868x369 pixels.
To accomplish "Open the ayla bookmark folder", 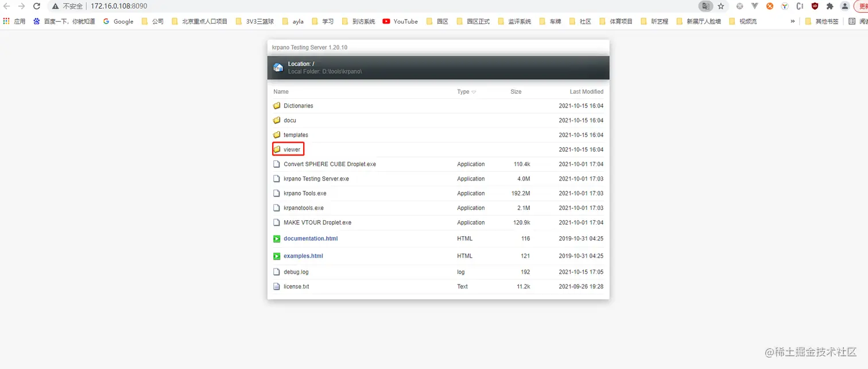I will click(293, 21).
